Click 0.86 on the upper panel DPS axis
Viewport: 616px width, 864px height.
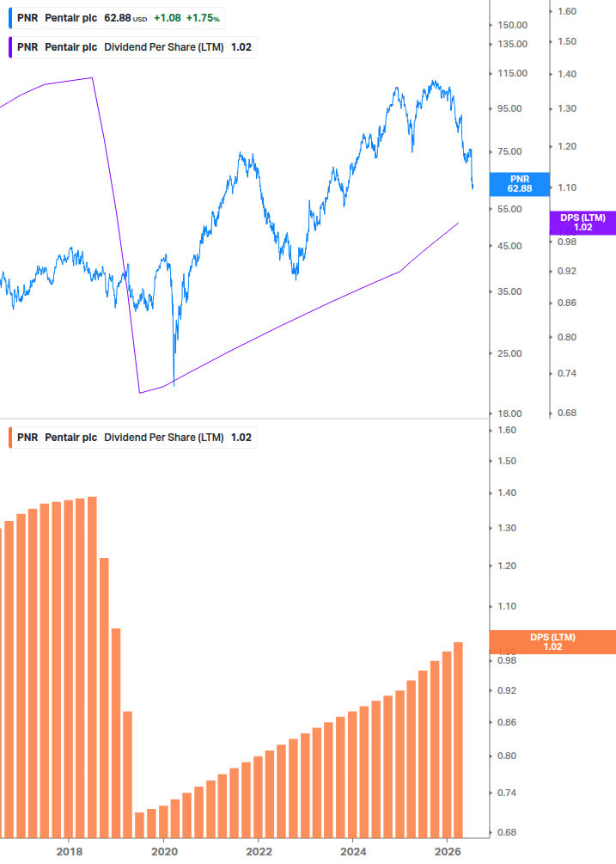tap(567, 303)
